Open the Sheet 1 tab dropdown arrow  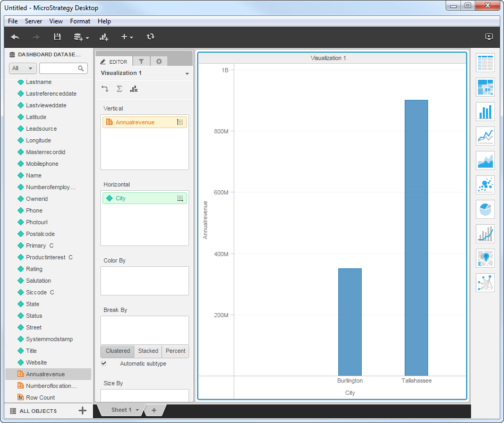click(137, 410)
